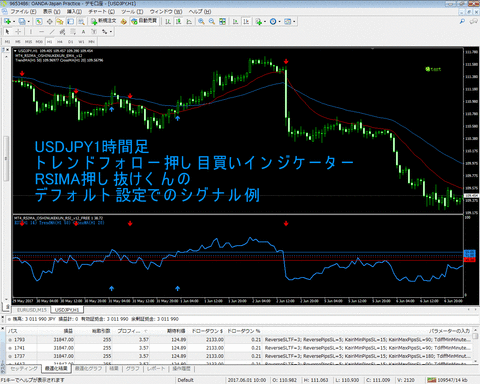Expand the Profiles dropdown arrow

(29, 22)
